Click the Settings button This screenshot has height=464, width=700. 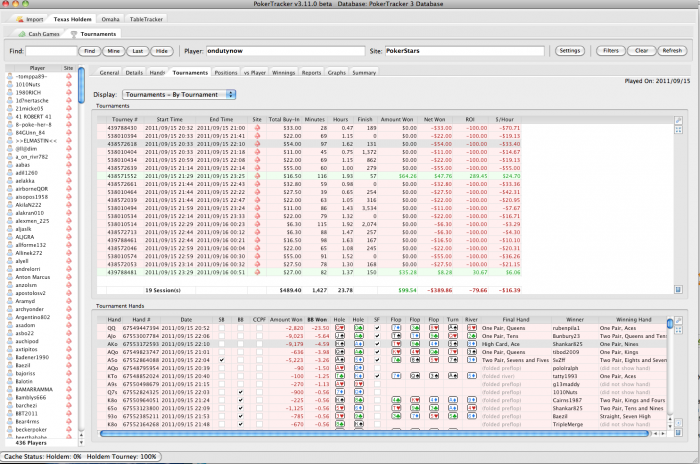(x=569, y=50)
